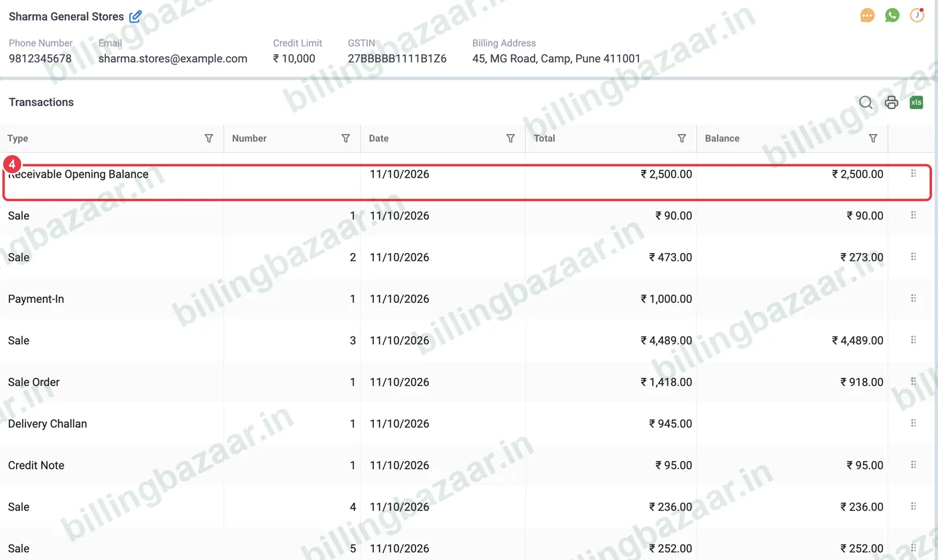Open row menu for Receivable Opening Balance
Viewport: 938px width, 560px height.
click(913, 174)
